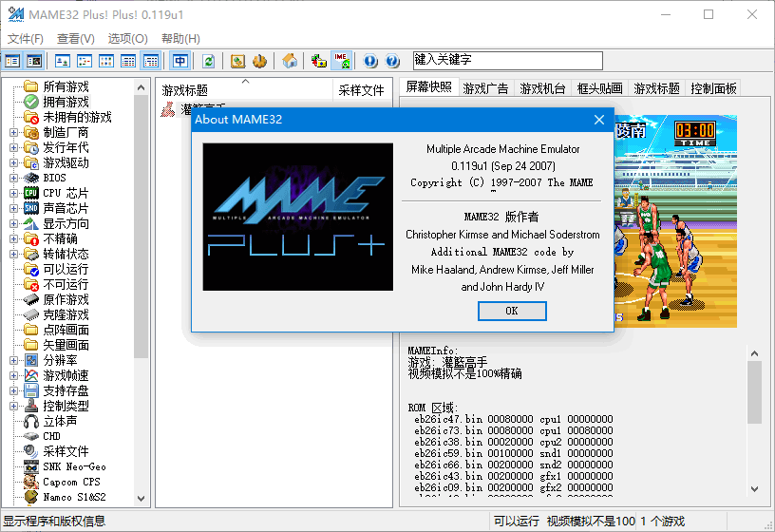Switch to the 控制面板 tab
This screenshot has width=775, height=532.
click(713, 88)
